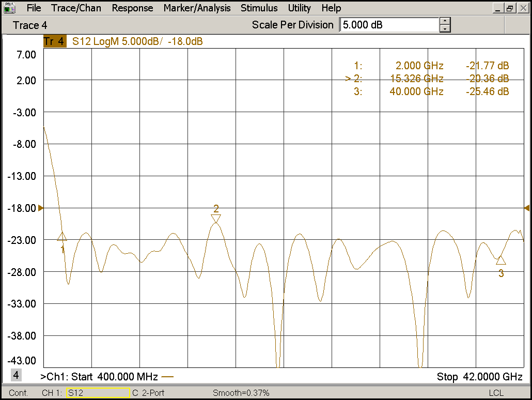The width and height of the screenshot is (532, 400).
Task: Open the Stimulus menu
Action: coord(259,8)
